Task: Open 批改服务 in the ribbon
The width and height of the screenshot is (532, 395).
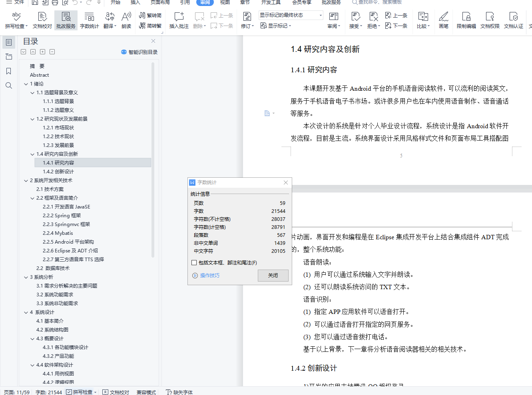Action: (x=66, y=20)
